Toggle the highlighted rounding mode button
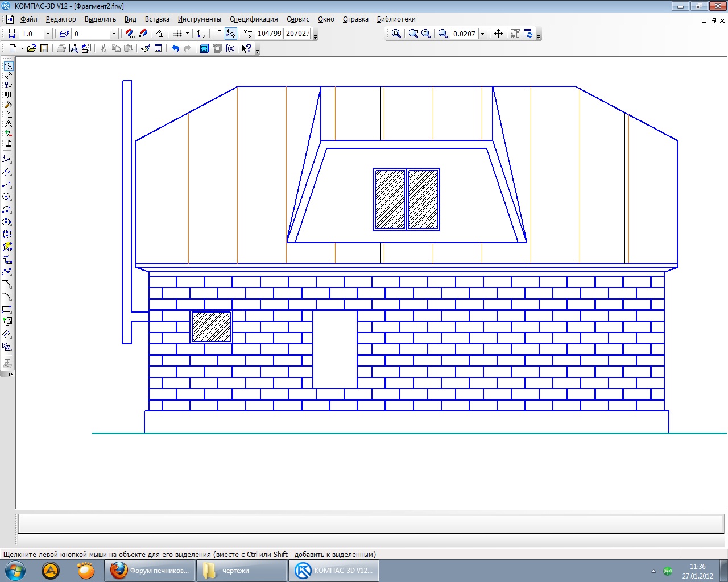 [x=230, y=34]
